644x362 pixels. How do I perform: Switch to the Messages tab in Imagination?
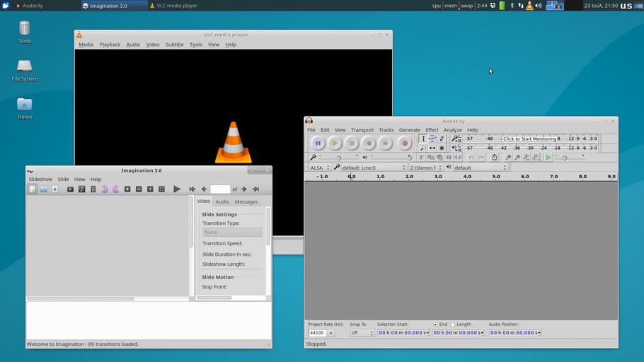point(246,202)
